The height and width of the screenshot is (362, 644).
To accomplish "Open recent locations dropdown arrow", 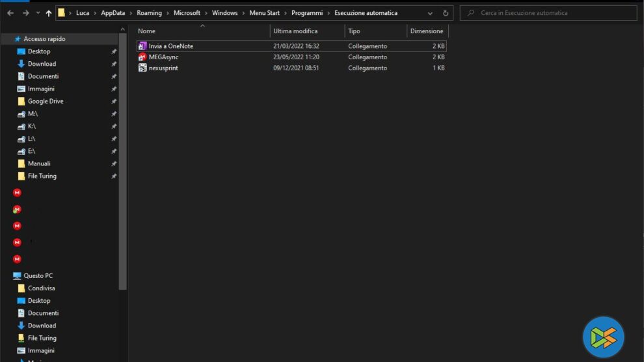I will point(38,13).
